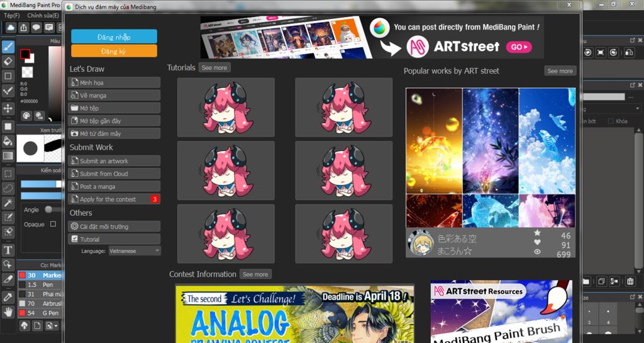Click the add new brush page icon

[x=37, y=326]
